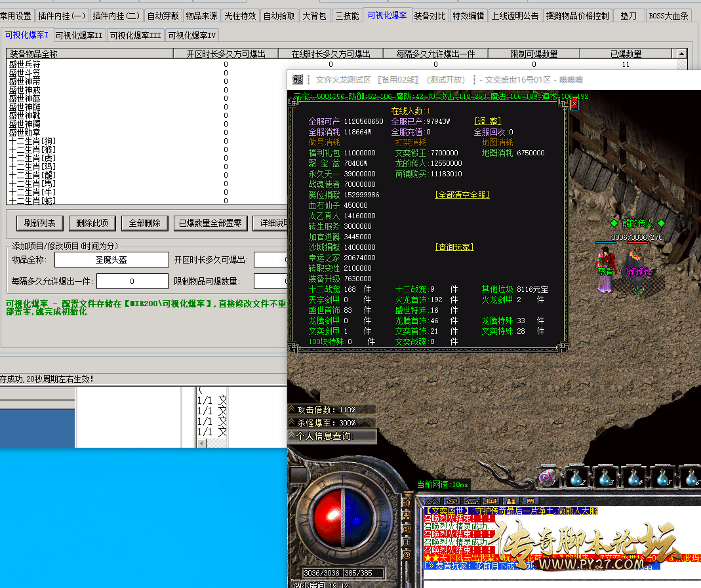701x588 pixels.
Task: Click the 全部删除 button
Action: 144,223
